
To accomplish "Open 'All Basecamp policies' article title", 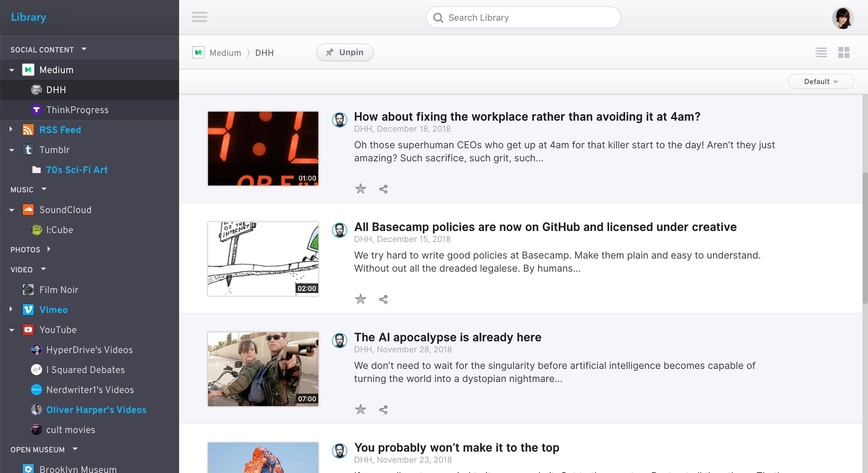I will tap(545, 227).
